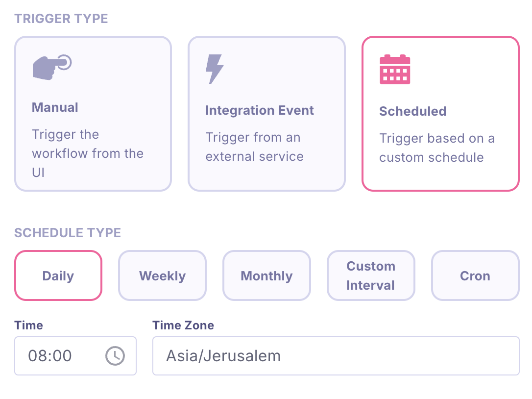Pick the Cron schedule option
The image size is (532, 399).
(x=475, y=276)
